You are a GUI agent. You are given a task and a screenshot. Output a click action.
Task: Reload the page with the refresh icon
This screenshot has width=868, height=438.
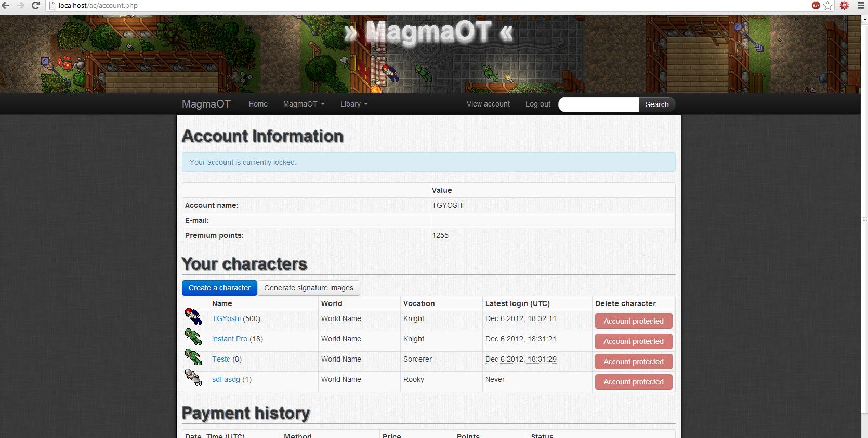36,6
